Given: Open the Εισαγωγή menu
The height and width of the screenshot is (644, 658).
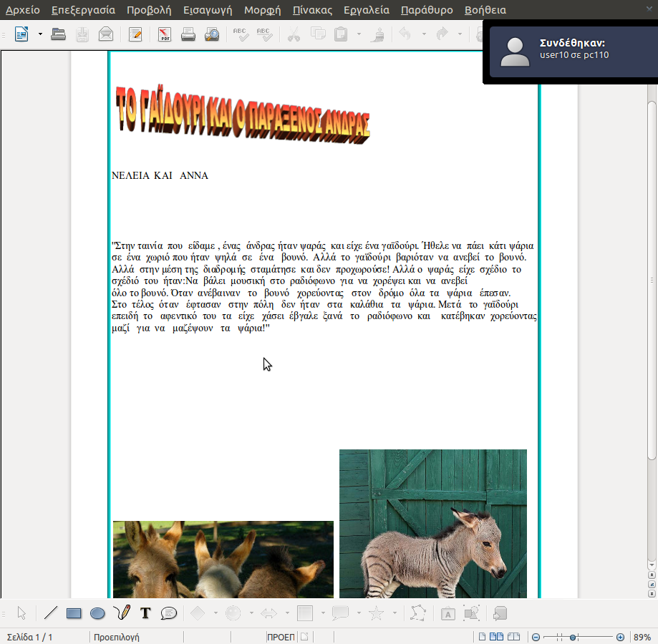Looking at the screenshot, I should click(x=208, y=10).
